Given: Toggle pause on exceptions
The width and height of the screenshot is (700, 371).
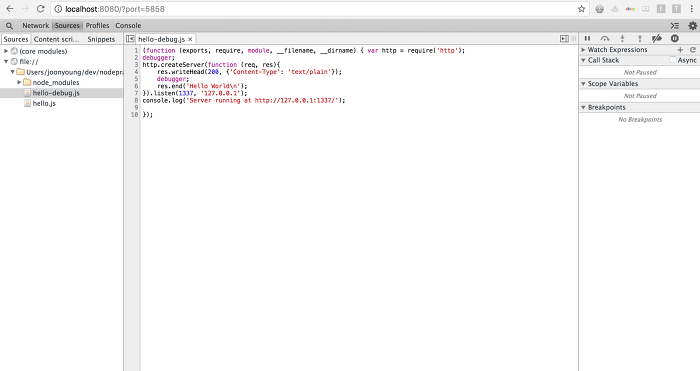Looking at the screenshot, I should coord(675,39).
